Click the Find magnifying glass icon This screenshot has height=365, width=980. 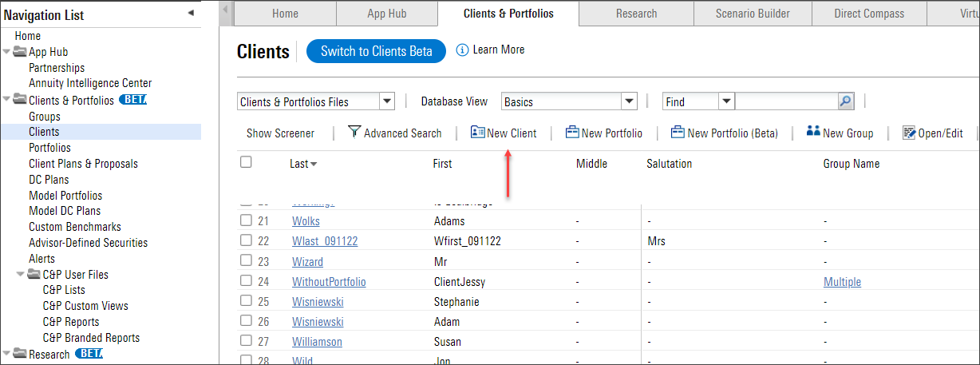[x=846, y=101]
